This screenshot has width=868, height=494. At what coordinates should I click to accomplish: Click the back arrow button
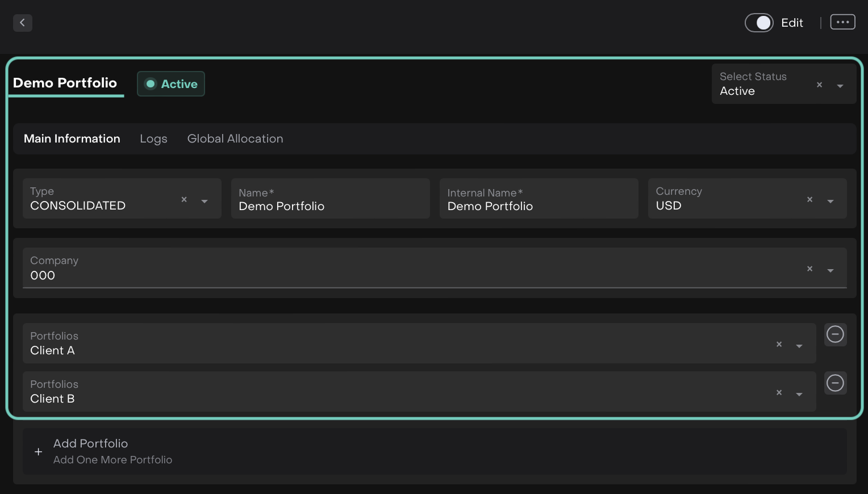click(x=23, y=23)
